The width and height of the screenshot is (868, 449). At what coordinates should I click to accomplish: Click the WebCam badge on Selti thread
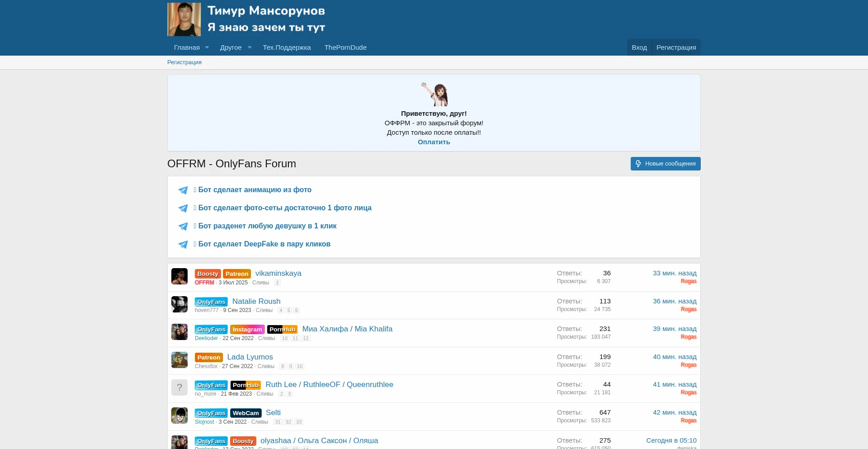(x=245, y=413)
